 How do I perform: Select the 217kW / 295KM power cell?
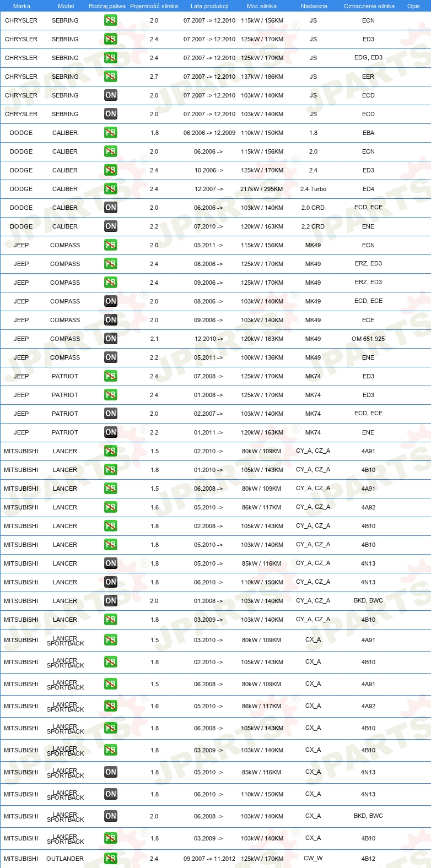(262, 189)
